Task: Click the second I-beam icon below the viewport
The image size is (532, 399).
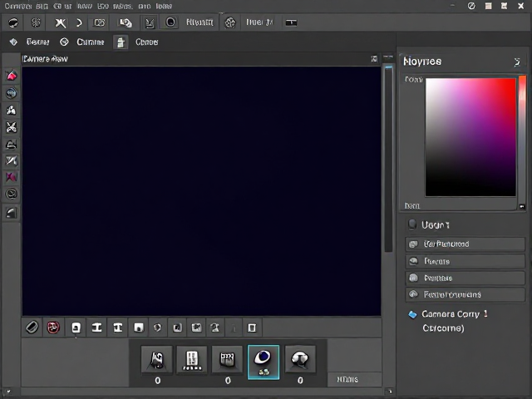Action: [118, 328]
